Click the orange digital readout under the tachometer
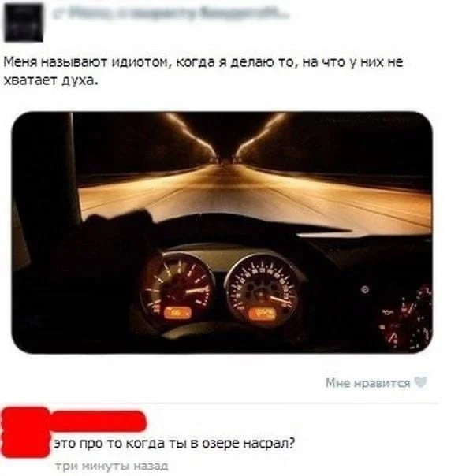Screen dimensions: 462x476 (177, 313)
